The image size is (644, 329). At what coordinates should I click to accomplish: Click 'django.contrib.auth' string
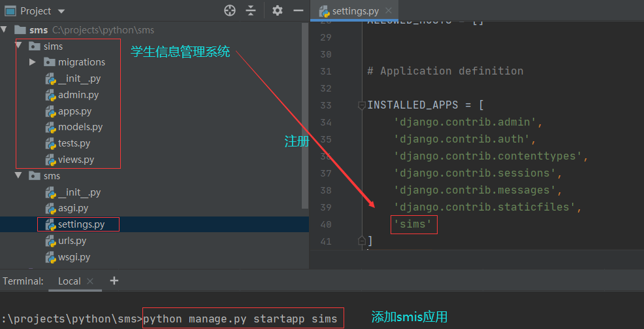pos(462,139)
